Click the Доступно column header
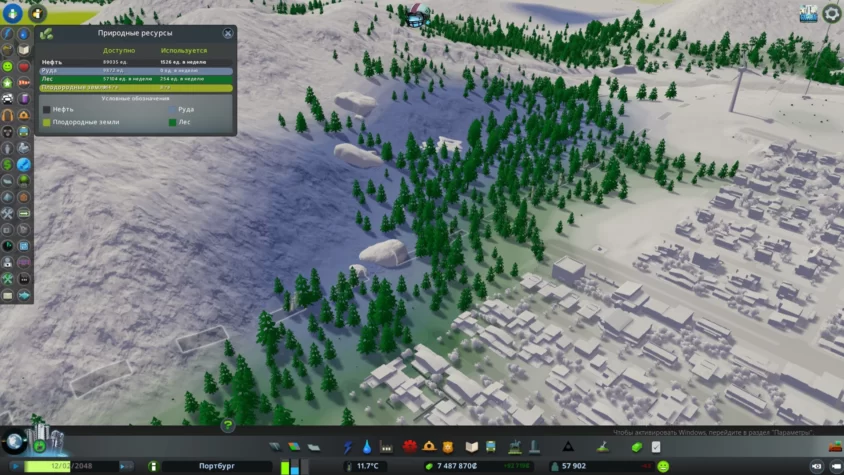 [119, 51]
